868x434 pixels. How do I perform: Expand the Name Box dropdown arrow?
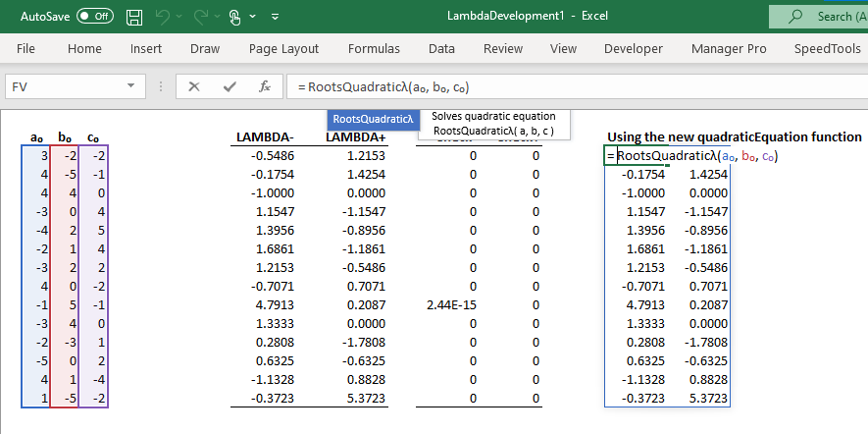click(x=131, y=85)
